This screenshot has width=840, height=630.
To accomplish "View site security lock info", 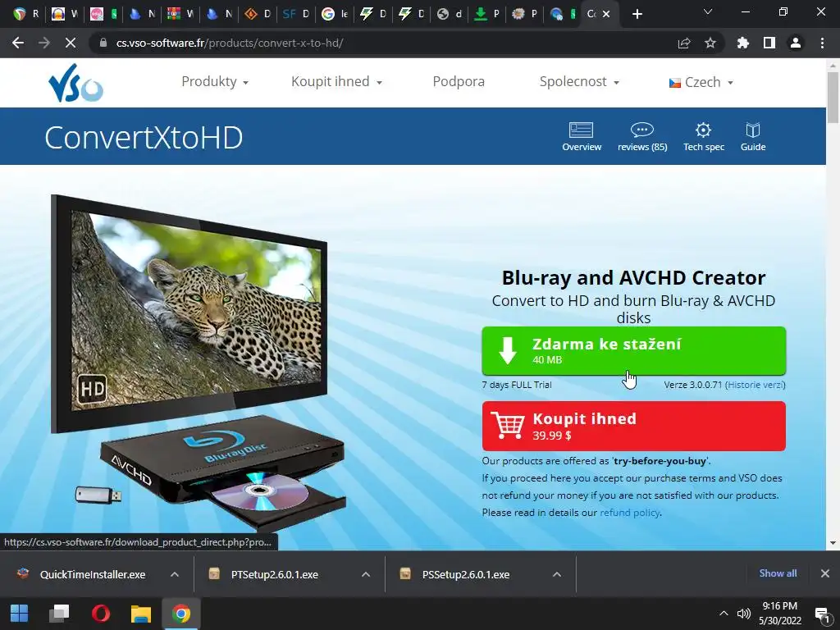I will click(103, 43).
